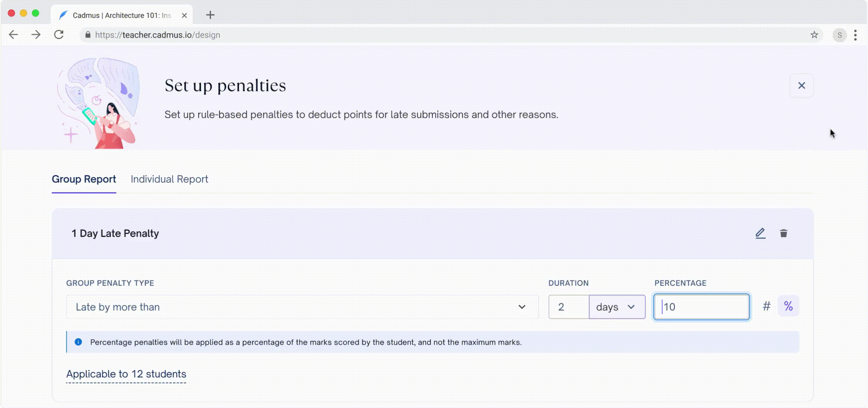Close the Set up penalties banner
This screenshot has height=408, width=868.
801,86
